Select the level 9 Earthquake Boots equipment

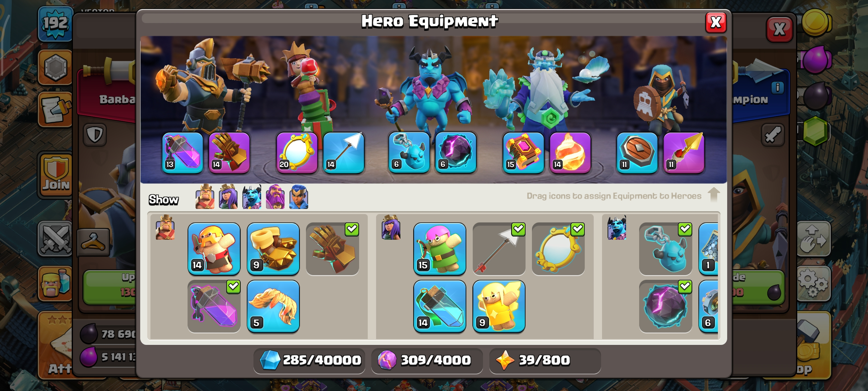click(273, 249)
